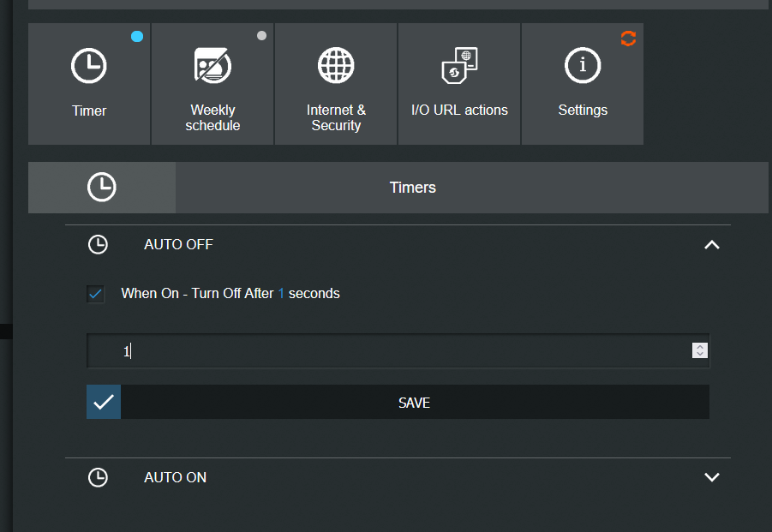Click the blue status dot on Timer
Image resolution: width=772 pixels, height=532 pixels.
pos(137,37)
